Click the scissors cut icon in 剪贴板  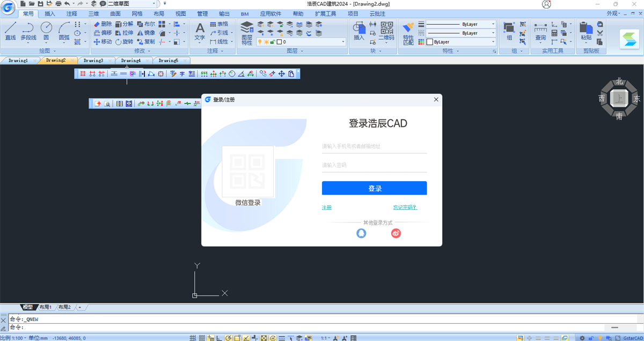point(600,33)
